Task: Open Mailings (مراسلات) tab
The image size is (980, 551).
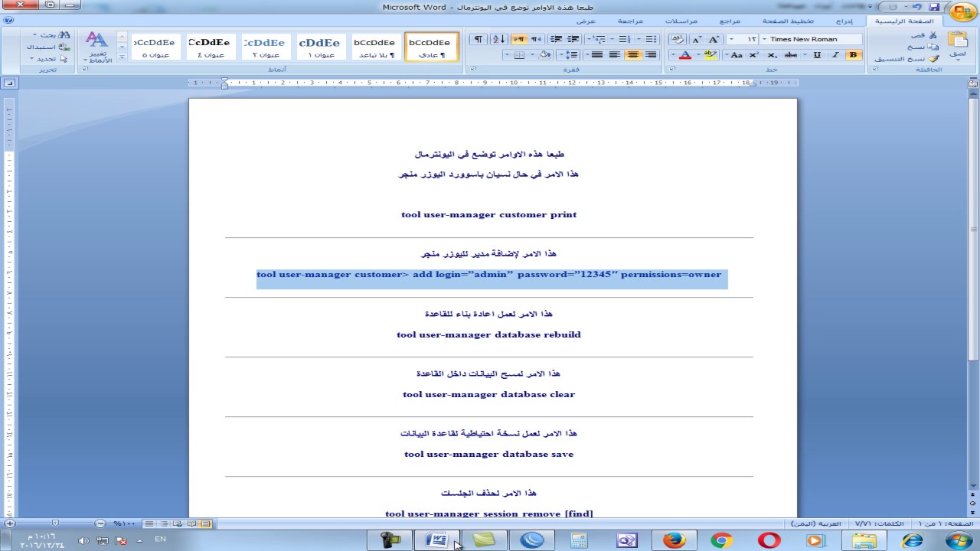Action: point(681,21)
